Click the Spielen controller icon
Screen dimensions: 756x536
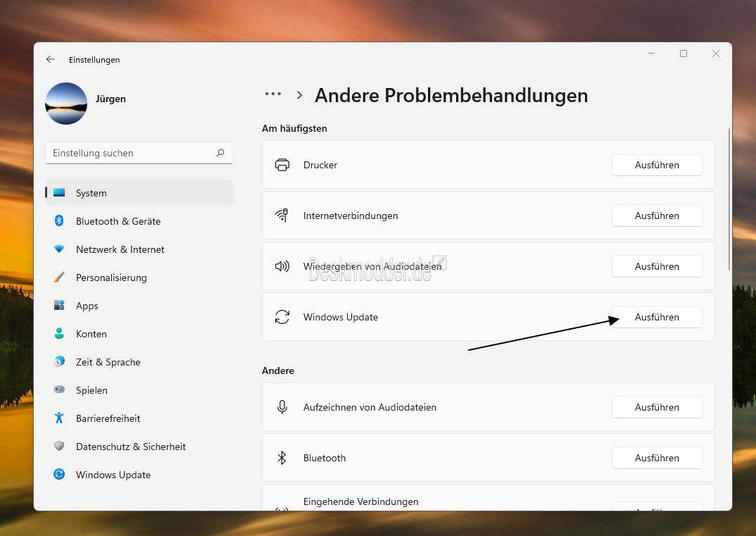[59, 389]
